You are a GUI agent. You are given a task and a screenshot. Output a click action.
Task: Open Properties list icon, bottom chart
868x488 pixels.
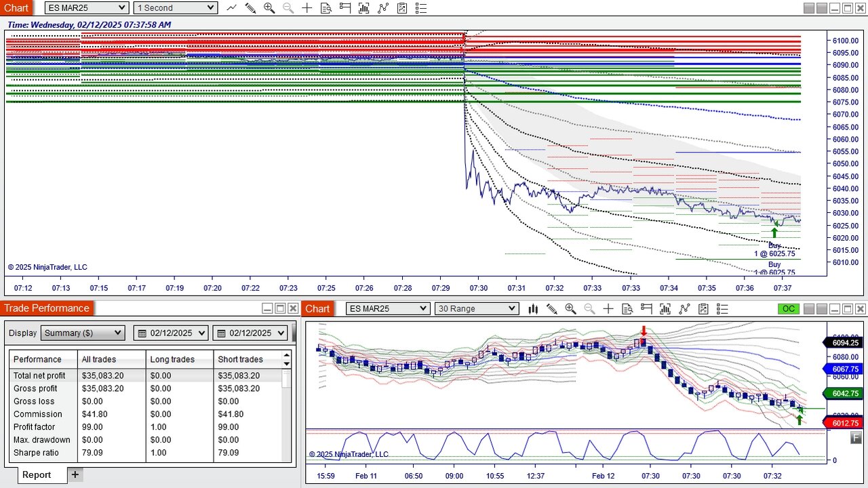pyautogui.click(x=722, y=309)
